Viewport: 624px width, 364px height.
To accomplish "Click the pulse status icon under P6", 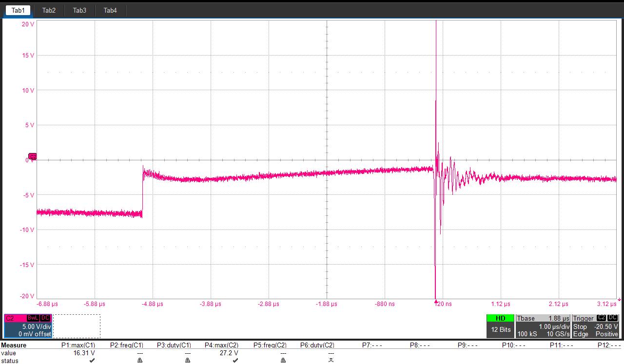I will pos(331,361).
